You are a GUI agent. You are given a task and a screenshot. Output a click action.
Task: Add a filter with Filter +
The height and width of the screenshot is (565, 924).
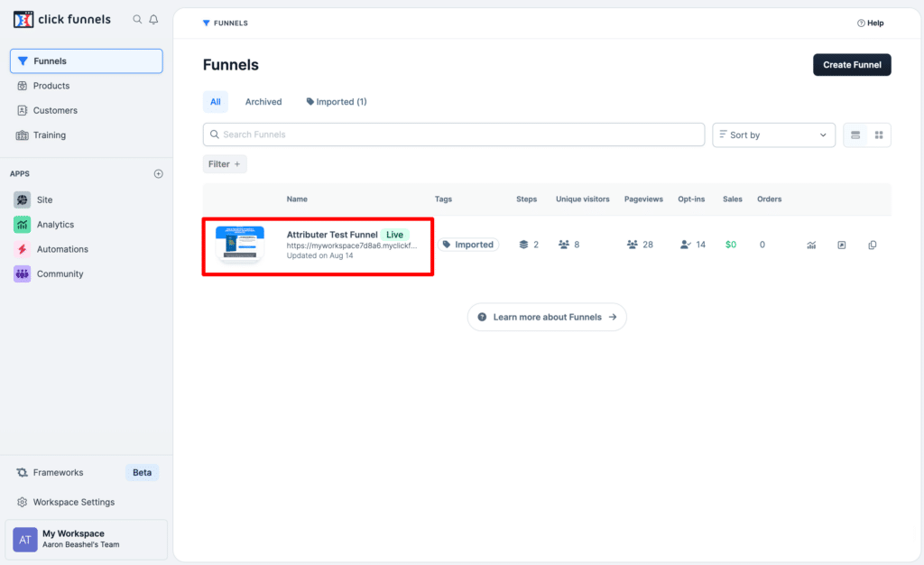225,164
